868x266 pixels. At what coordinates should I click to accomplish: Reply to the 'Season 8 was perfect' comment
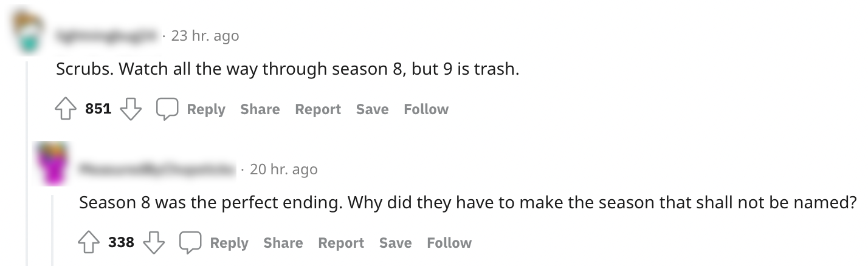(x=229, y=243)
